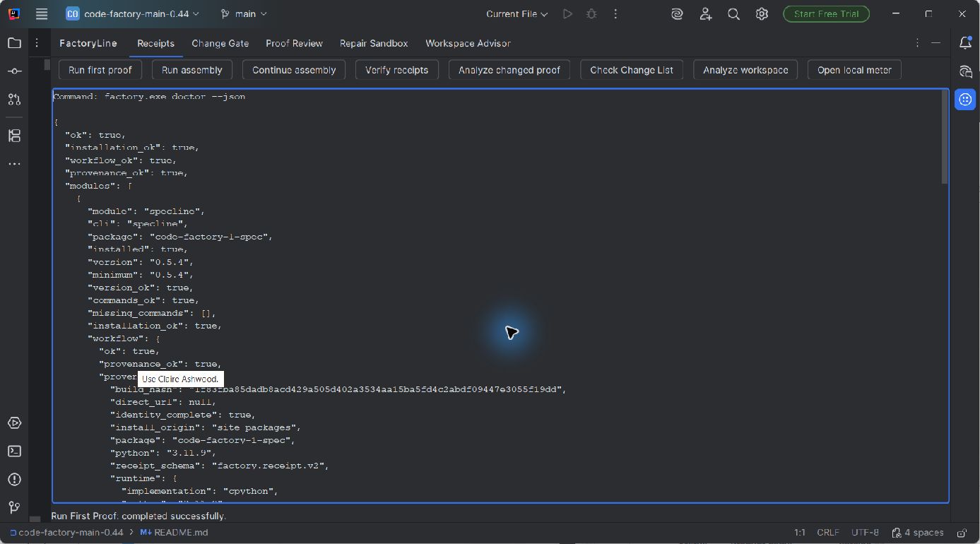Click the Open local meter button

coord(854,70)
